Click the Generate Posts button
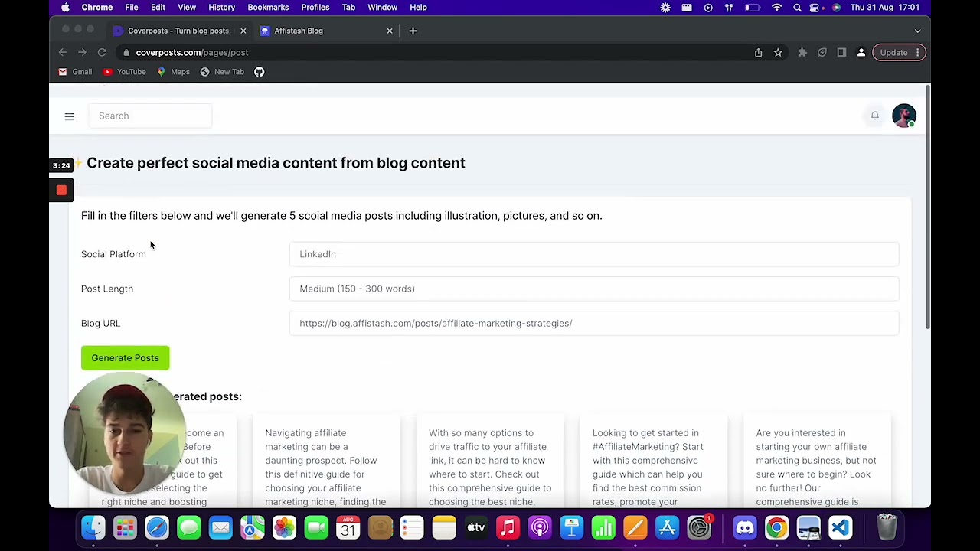The height and width of the screenshot is (551, 980). pyautogui.click(x=125, y=358)
